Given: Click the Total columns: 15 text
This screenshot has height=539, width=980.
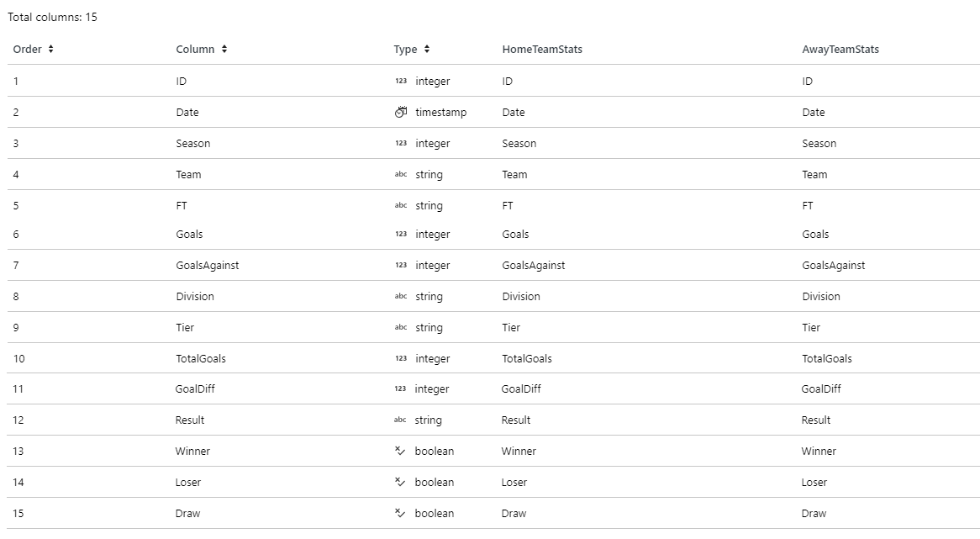Looking at the screenshot, I should point(52,17).
